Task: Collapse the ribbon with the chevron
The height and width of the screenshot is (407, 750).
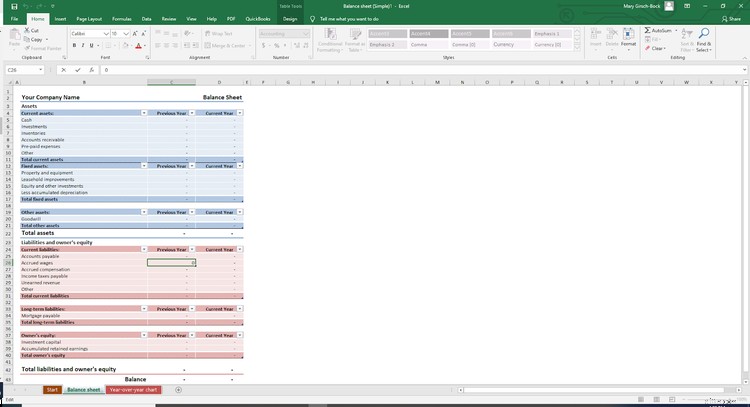Action: 745,58
